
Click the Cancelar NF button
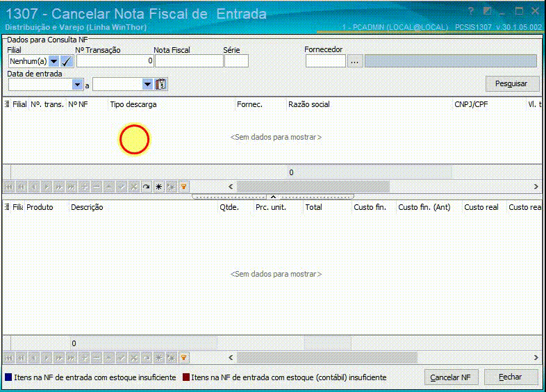point(452,377)
